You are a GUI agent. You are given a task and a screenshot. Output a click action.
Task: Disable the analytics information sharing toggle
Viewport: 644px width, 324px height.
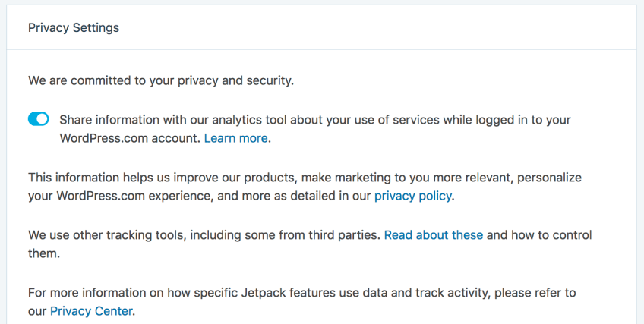click(x=38, y=119)
